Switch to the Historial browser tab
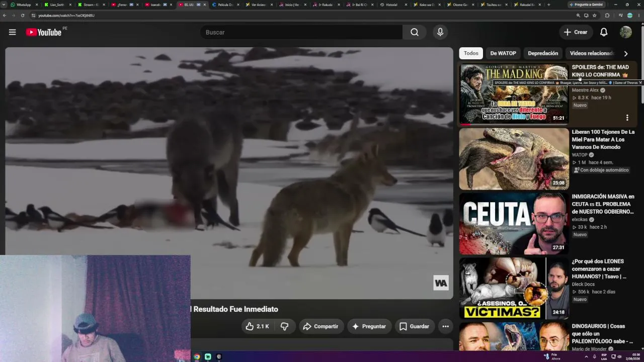The height and width of the screenshot is (362, 644). point(391,5)
